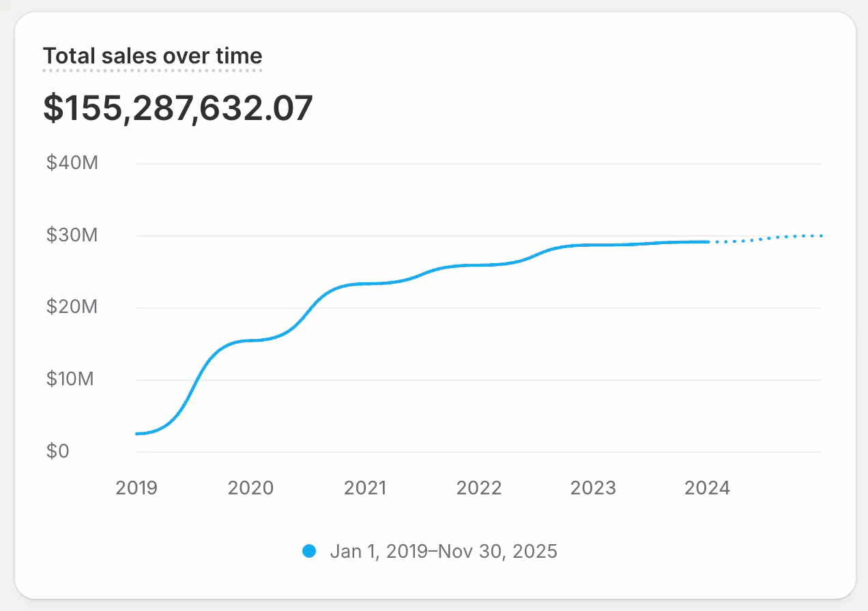Select the Jan 1, 2019–Nov 30, 2025 legend label
This screenshot has width=868, height=611.
(444, 551)
